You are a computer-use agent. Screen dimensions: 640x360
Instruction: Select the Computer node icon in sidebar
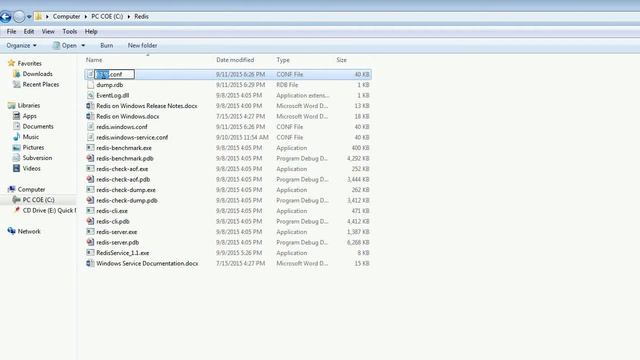point(11,189)
